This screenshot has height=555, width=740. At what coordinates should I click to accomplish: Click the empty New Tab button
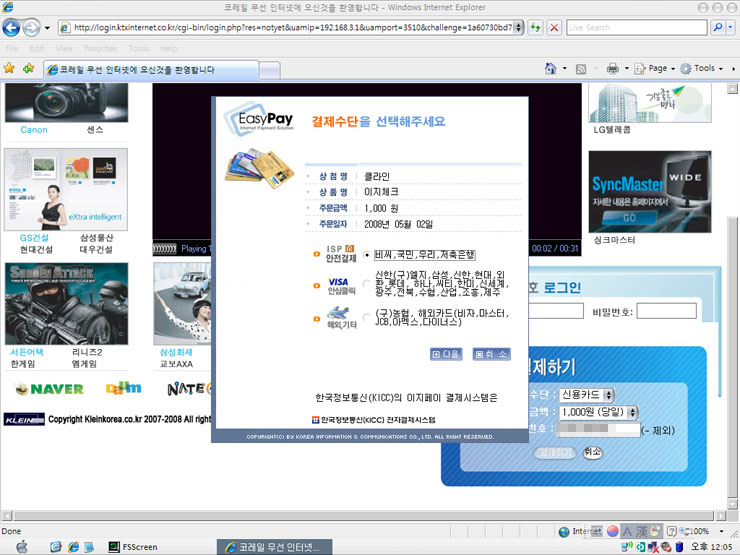pyautogui.click(x=270, y=71)
